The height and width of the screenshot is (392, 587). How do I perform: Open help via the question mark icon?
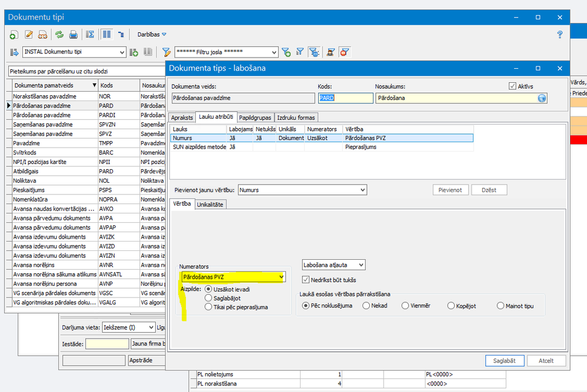point(560,35)
